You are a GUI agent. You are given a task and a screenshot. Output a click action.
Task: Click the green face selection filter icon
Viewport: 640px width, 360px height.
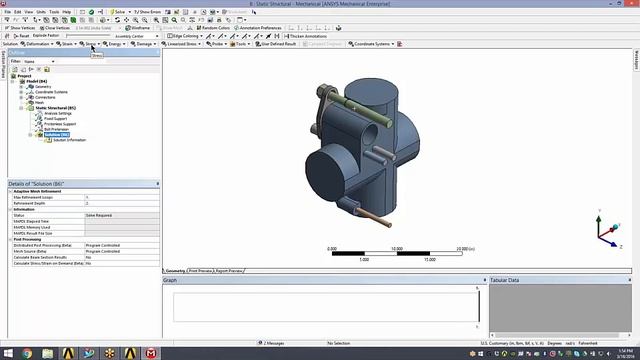coord(73,20)
